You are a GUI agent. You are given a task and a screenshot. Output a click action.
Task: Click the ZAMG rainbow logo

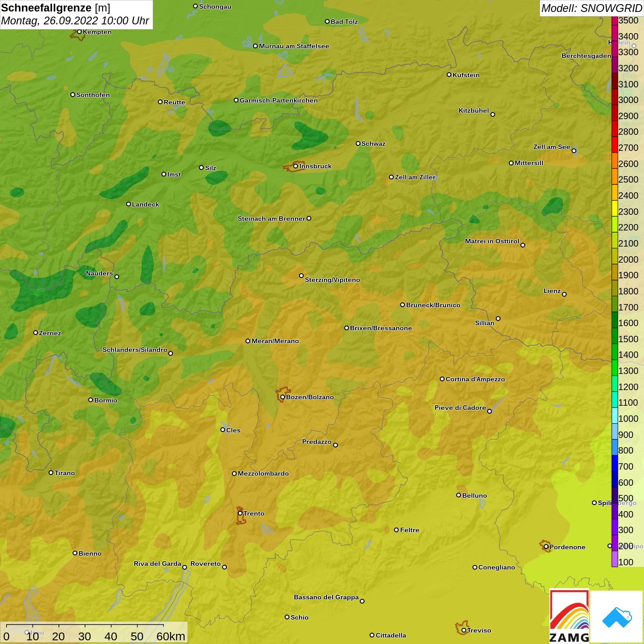coord(569,616)
